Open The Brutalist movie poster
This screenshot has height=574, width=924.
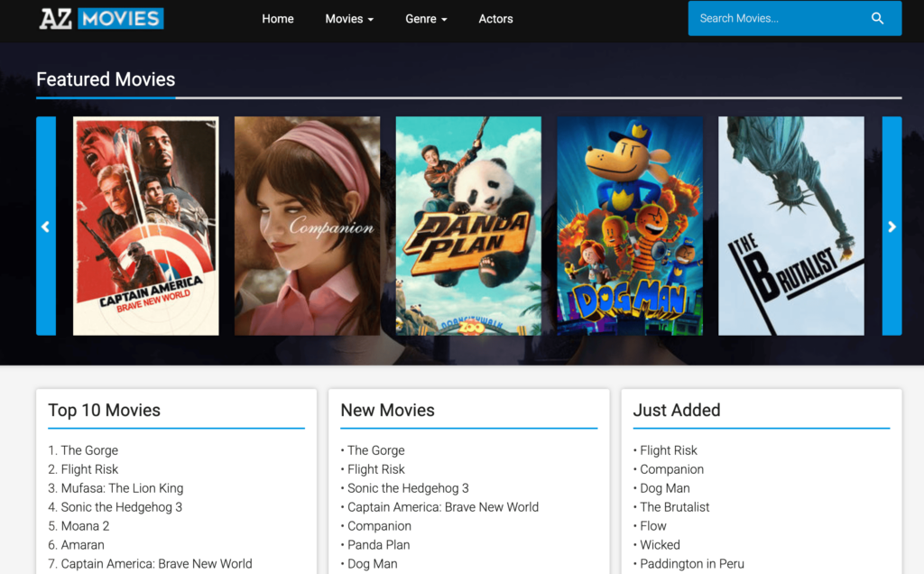click(x=791, y=227)
